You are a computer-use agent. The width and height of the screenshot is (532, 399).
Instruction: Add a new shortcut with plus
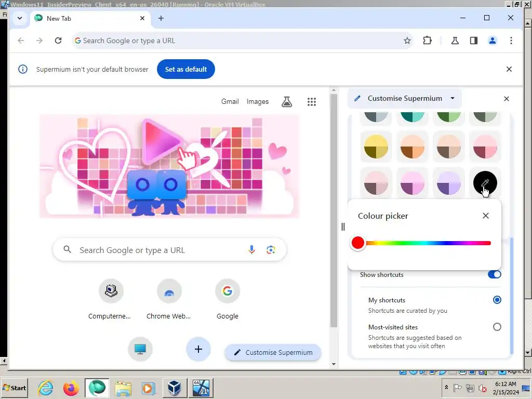(198, 349)
